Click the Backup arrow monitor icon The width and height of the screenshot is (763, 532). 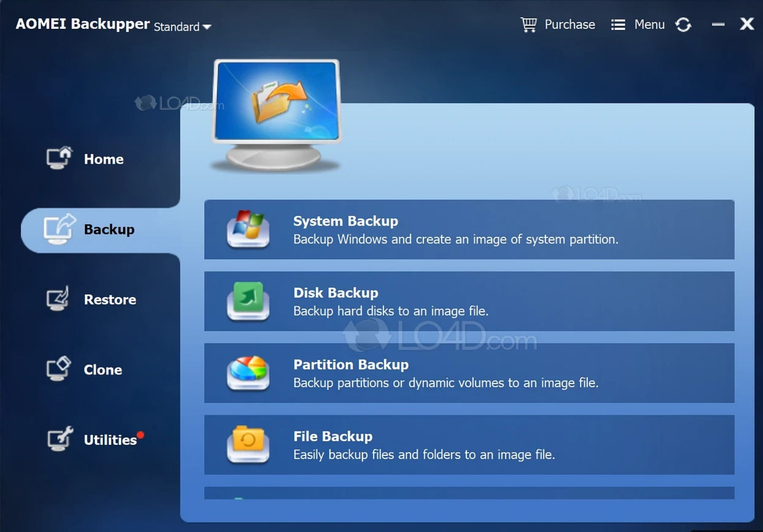60,229
